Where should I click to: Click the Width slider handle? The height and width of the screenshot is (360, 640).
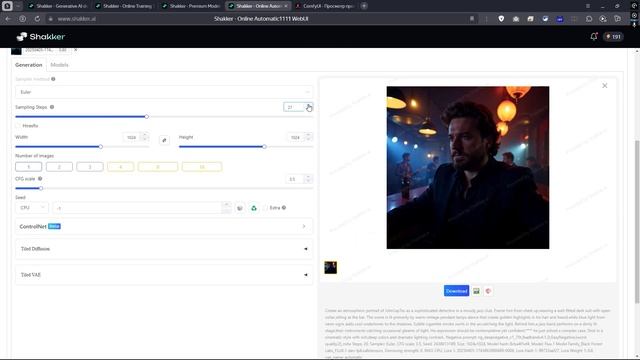click(100, 147)
